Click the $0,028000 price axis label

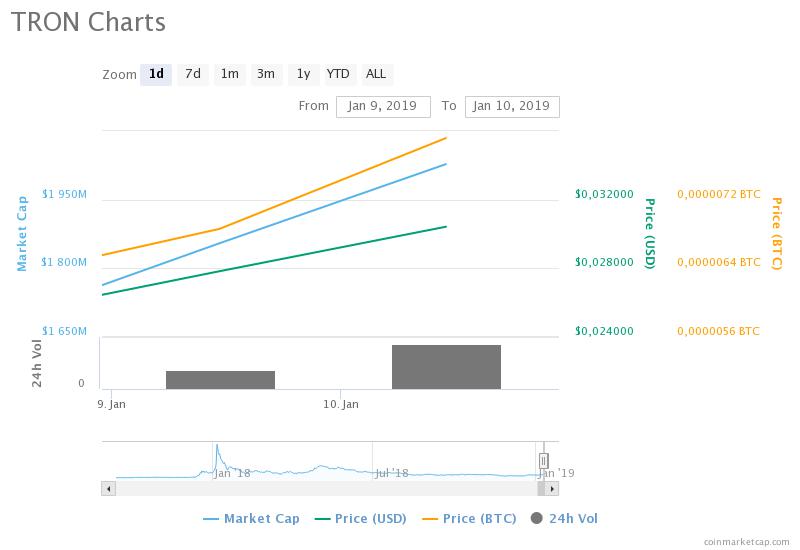(x=604, y=262)
